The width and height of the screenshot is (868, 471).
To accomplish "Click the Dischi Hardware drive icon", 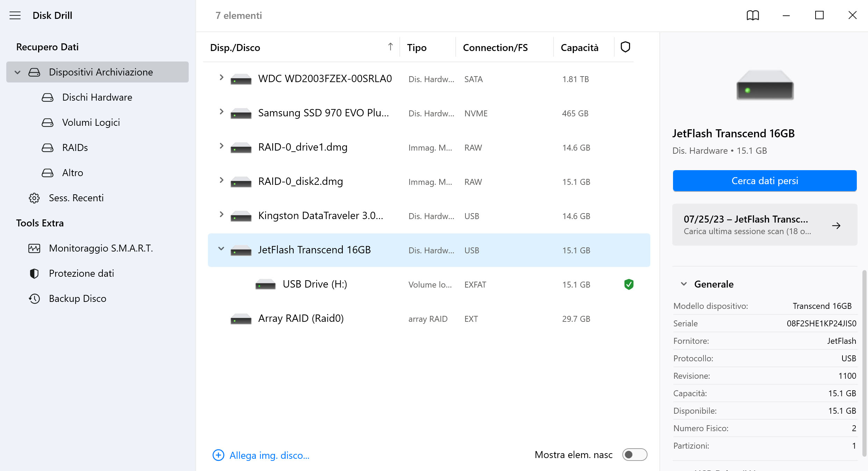I will 48,97.
